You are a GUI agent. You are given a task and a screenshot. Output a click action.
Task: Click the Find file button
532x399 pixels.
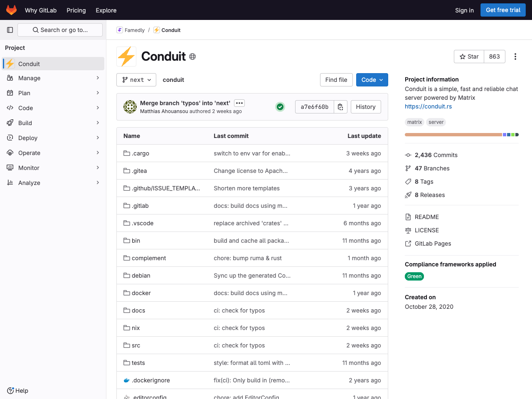pyautogui.click(x=336, y=80)
